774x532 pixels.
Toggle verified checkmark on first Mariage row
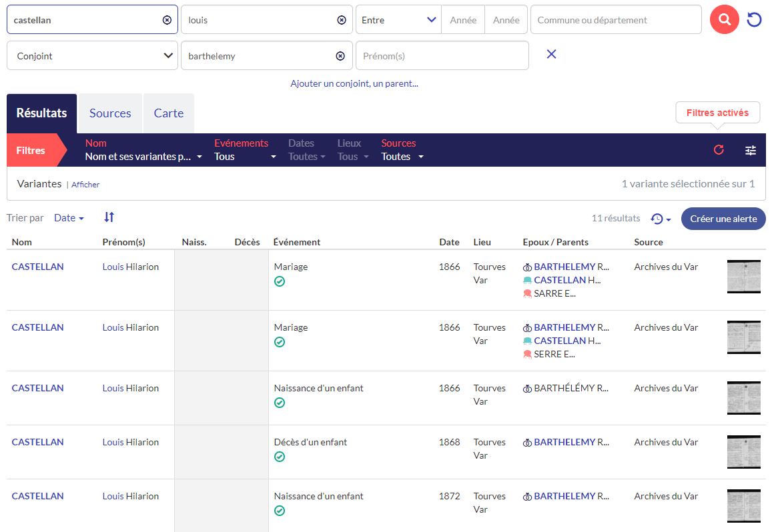click(x=280, y=281)
